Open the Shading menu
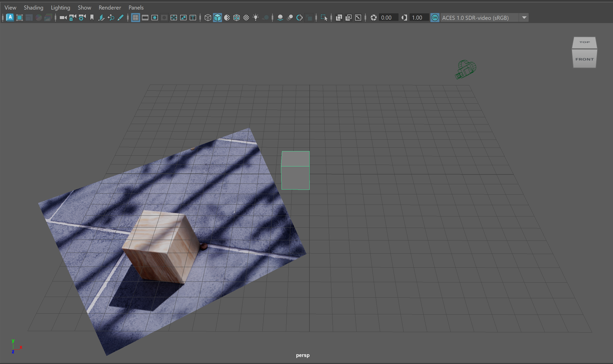Viewport: 613px width, 364px height. click(x=33, y=8)
